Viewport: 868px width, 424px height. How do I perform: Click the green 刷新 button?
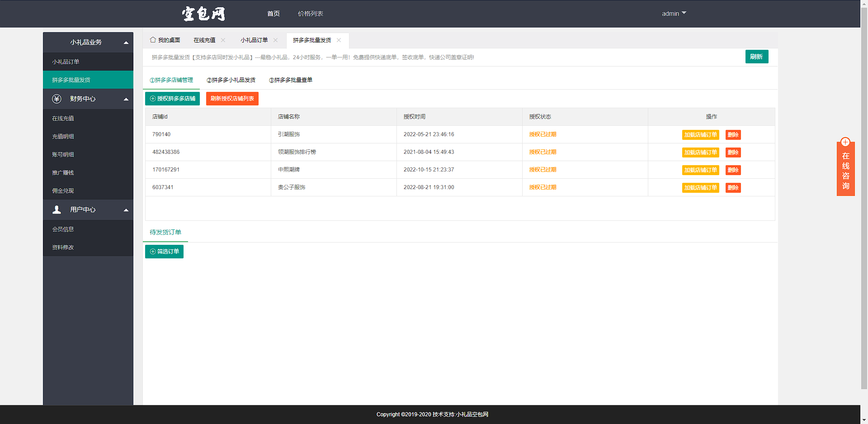757,57
